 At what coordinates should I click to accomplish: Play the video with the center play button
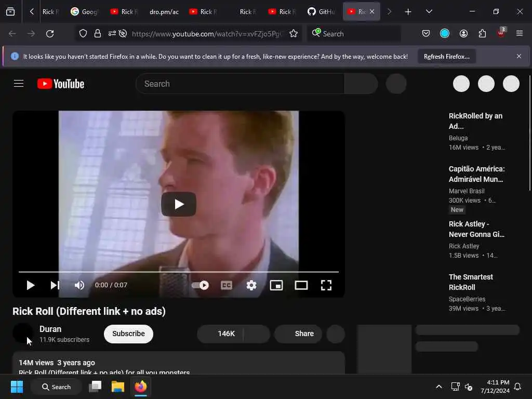(179, 204)
